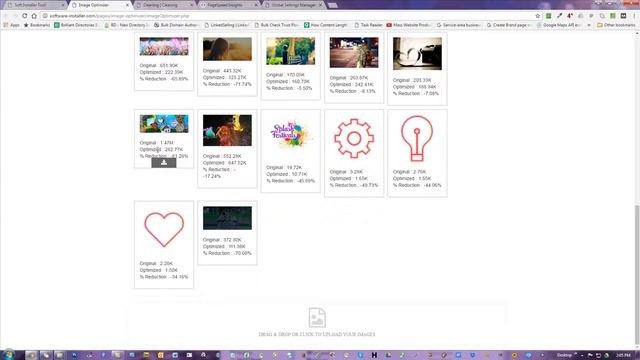The width and height of the screenshot is (640, 360).
Task: Click the browser reload button
Action: click(x=24, y=16)
